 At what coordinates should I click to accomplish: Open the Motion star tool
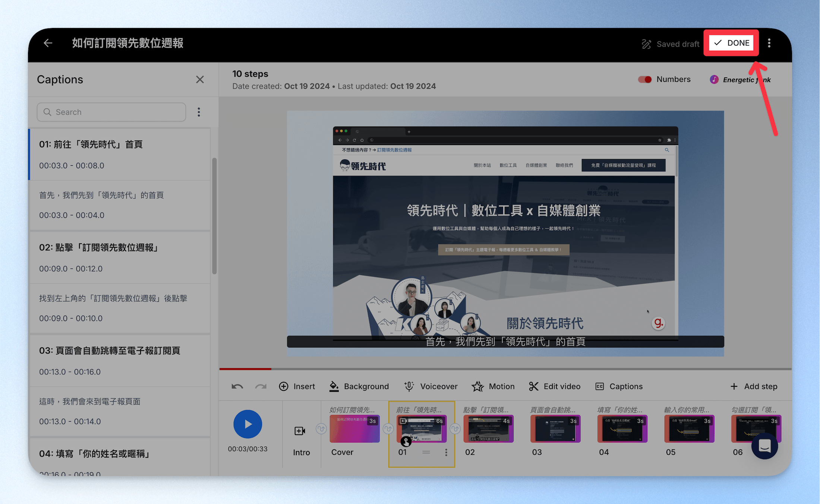(493, 386)
